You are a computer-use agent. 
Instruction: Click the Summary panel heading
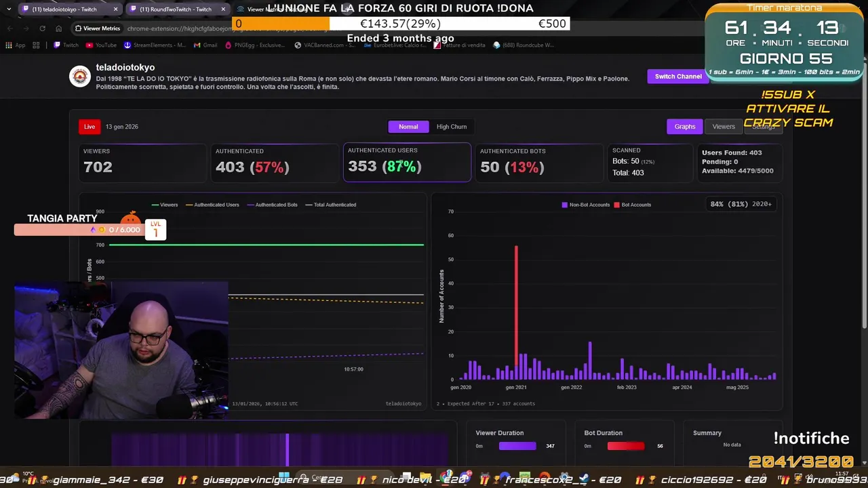(x=707, y=433)
